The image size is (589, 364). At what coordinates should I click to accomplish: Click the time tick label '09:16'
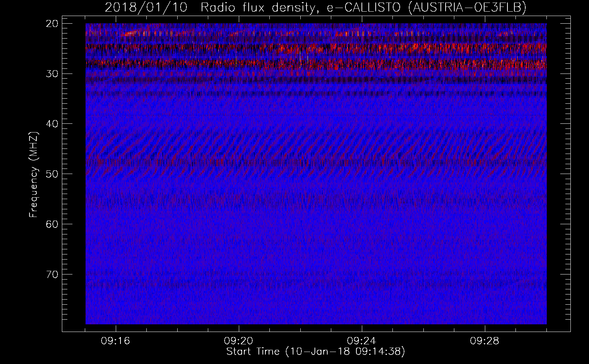(116, 341)
